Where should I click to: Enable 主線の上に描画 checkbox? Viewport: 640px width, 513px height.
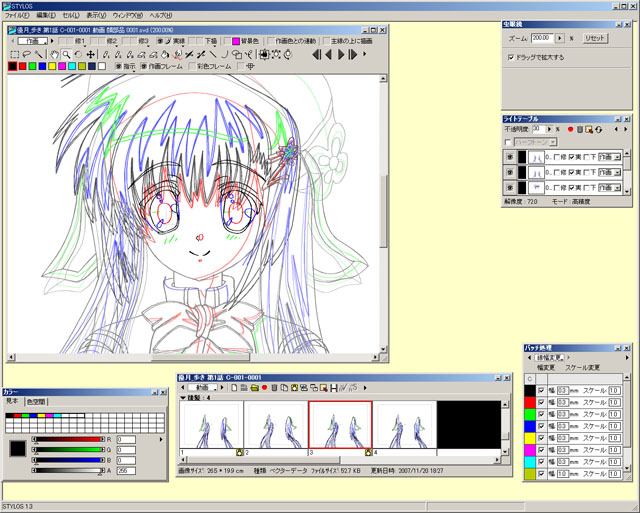[x=326, y=41]
